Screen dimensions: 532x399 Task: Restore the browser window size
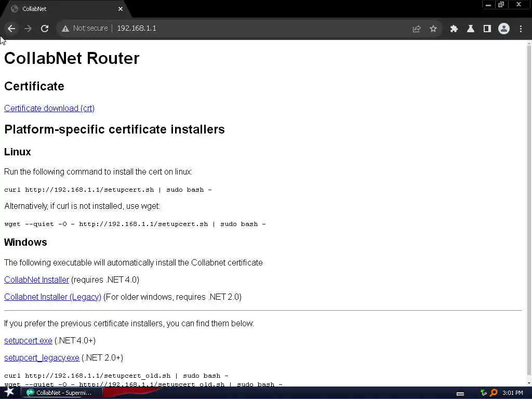(x=501, y=5)
